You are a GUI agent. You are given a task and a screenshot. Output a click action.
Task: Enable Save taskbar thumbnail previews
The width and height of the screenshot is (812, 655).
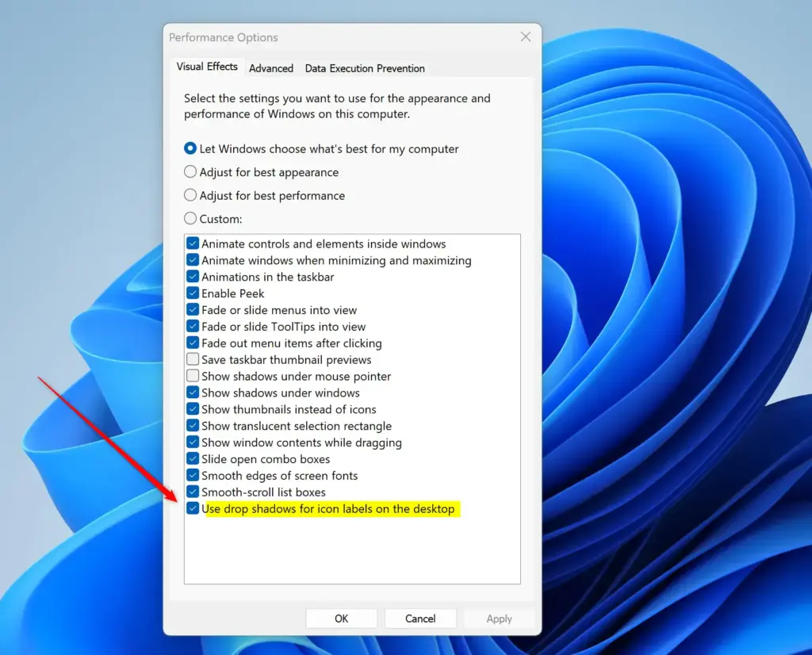click(193, 359)
